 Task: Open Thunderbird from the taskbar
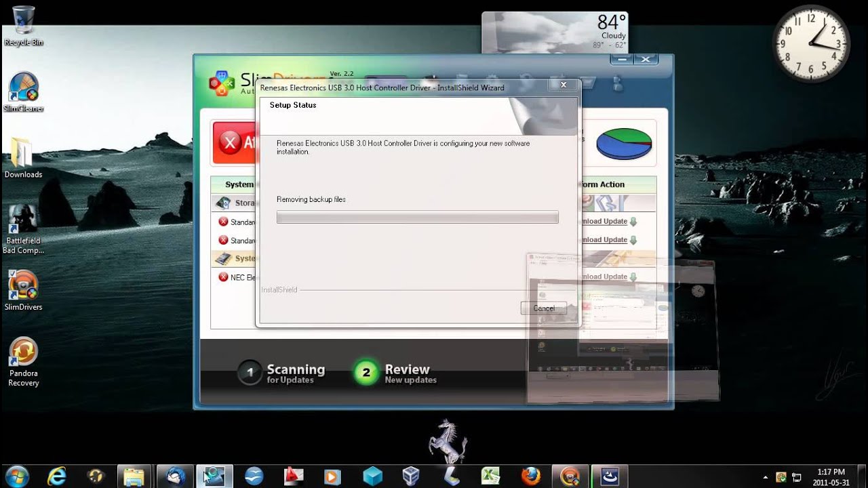tap(176, 476)
